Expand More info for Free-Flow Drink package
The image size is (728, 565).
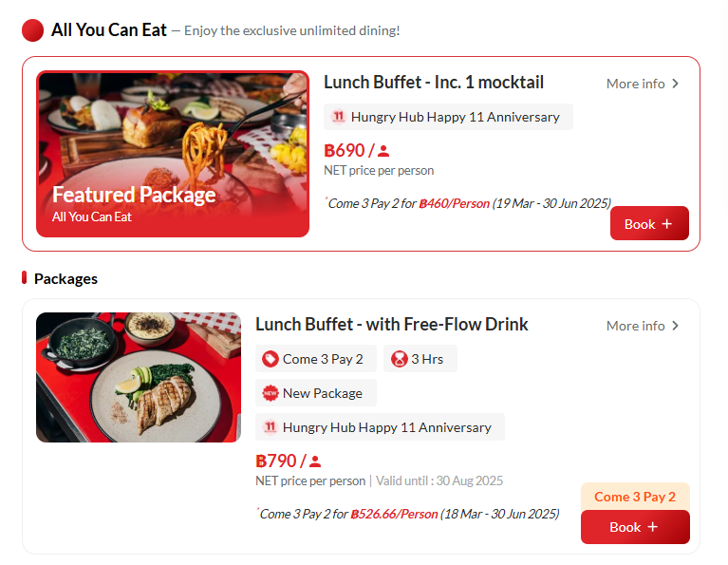pyautogui.click(x=644, y=326)
